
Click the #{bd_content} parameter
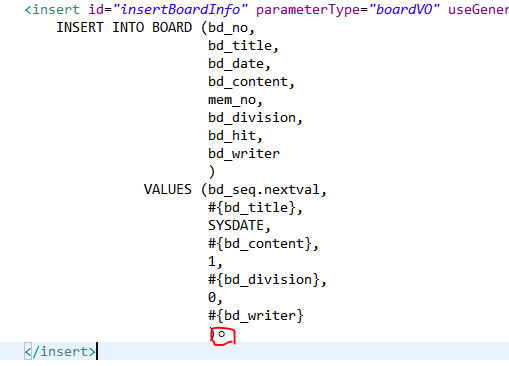click(x=260, y=244)
